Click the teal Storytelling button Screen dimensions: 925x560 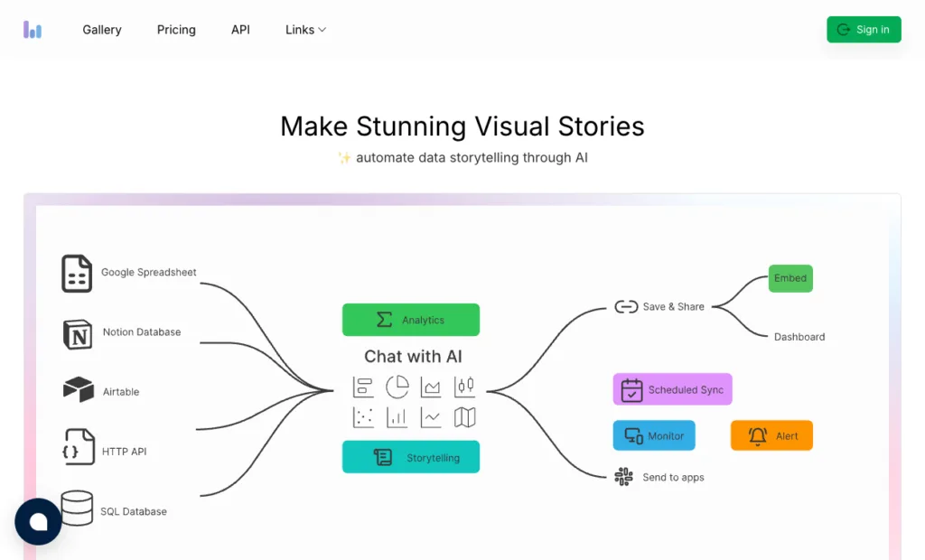411,457
